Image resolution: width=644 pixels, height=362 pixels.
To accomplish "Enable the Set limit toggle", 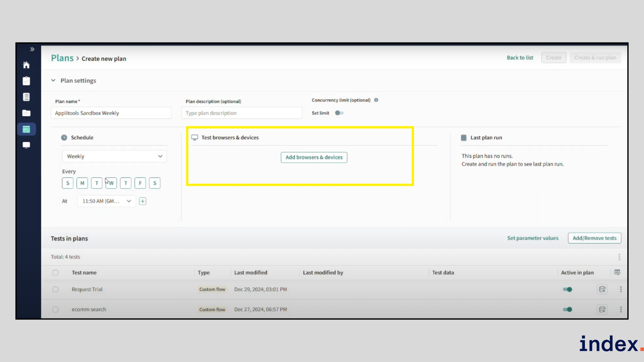I will [339, 113].
